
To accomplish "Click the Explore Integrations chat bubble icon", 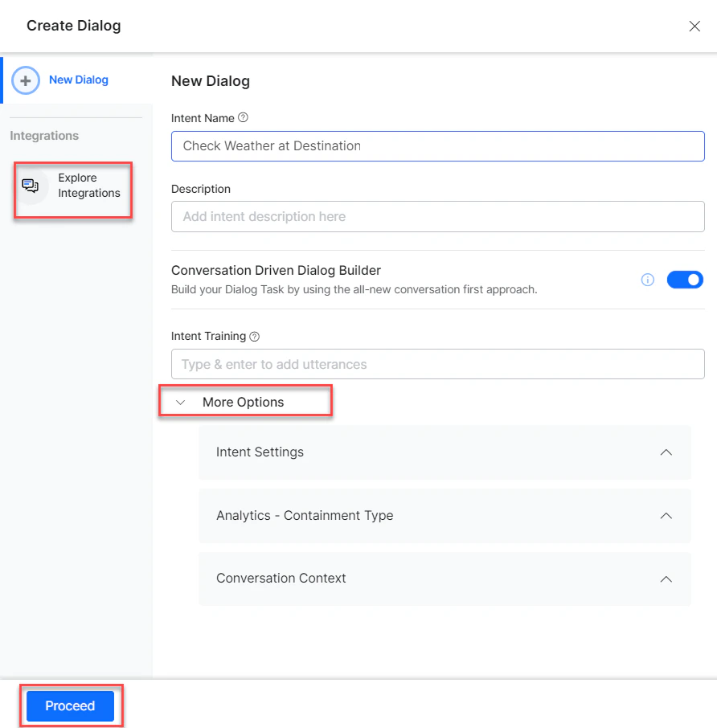I will (x=31, y=185).
